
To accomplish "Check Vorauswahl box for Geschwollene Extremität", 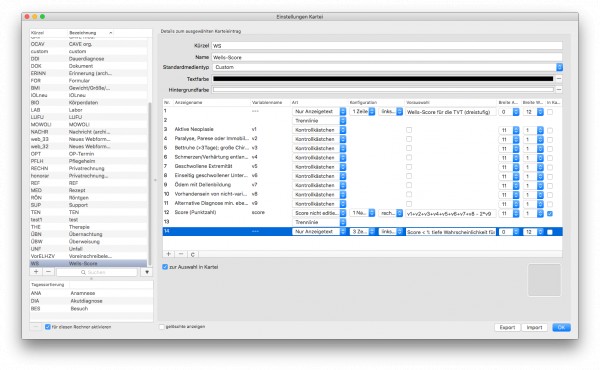I will coord(409,167).
